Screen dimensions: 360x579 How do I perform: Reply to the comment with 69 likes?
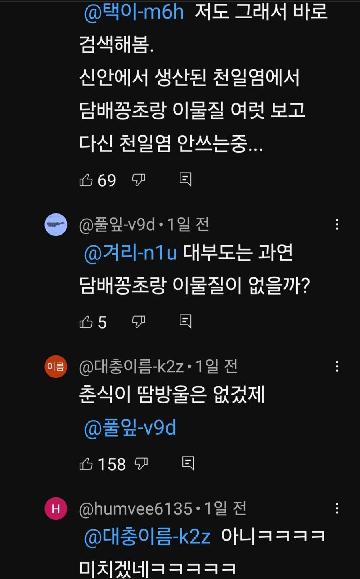click(x=185, y=179)
